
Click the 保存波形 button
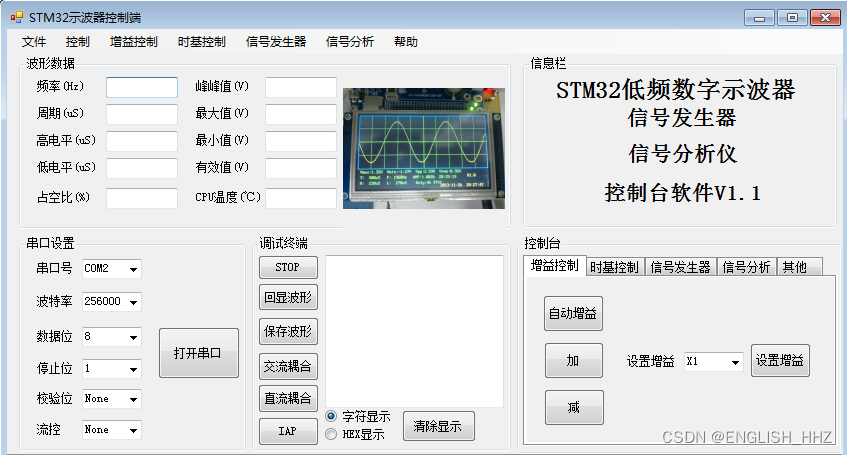(288, 331)
